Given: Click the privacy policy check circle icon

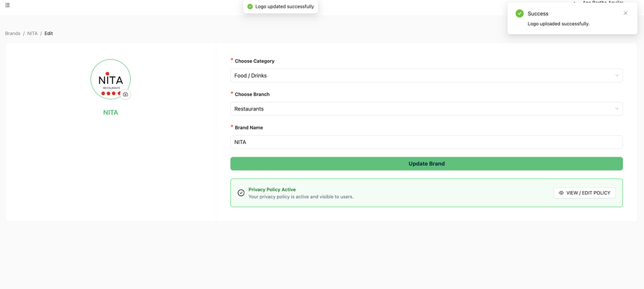Looking at the screenshot, I should [241, 193].
